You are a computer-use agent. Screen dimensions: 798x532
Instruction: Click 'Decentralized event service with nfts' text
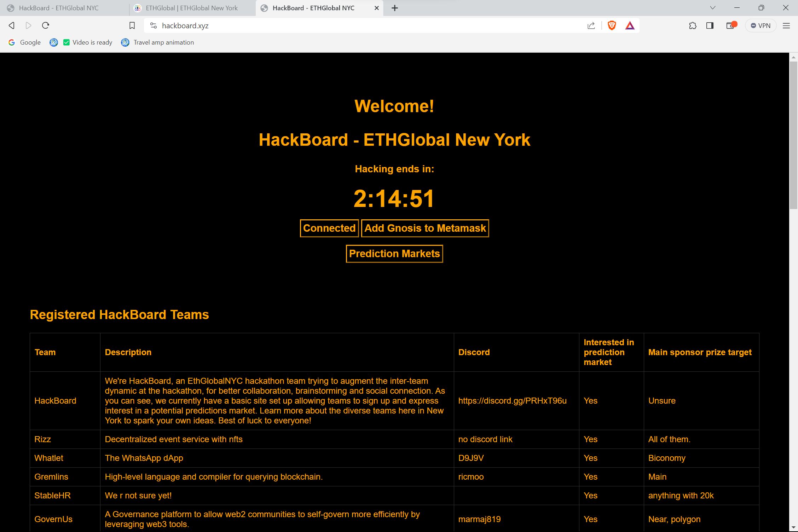tap(174, 439)
